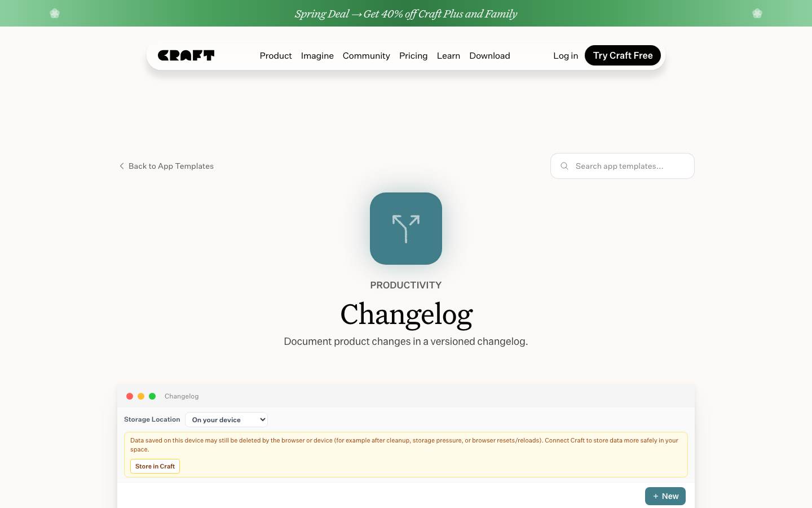Open the Storage Location dropdown
812x508 pixels.
tap(227, 419)
